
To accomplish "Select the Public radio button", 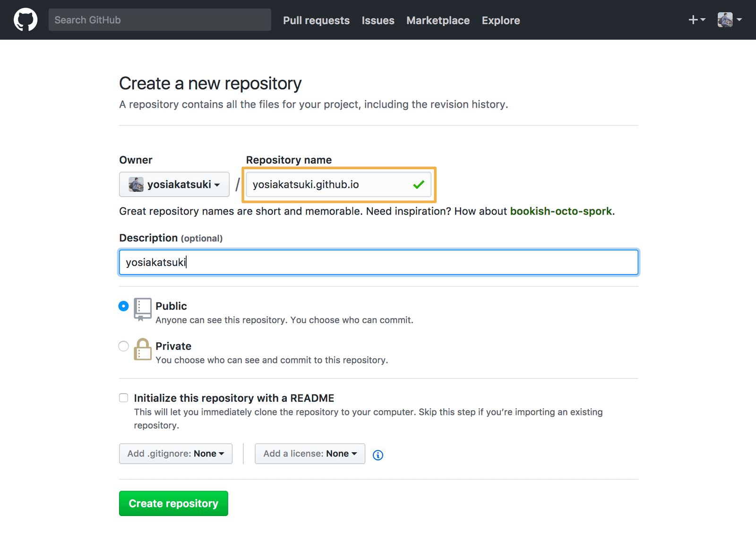I will pyautogui.click(x=123, y=306).
